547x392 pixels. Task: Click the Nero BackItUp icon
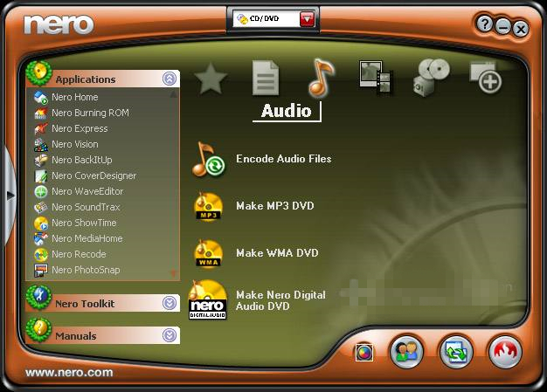click(x=41, y=160)
